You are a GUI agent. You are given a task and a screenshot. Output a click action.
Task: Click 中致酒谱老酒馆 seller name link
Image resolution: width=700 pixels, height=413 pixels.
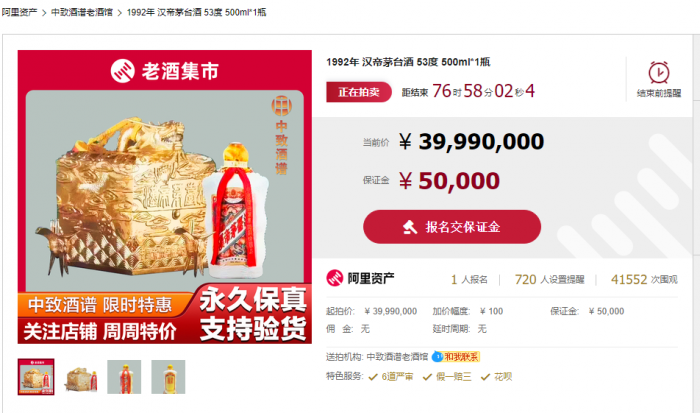pos(397,357)
